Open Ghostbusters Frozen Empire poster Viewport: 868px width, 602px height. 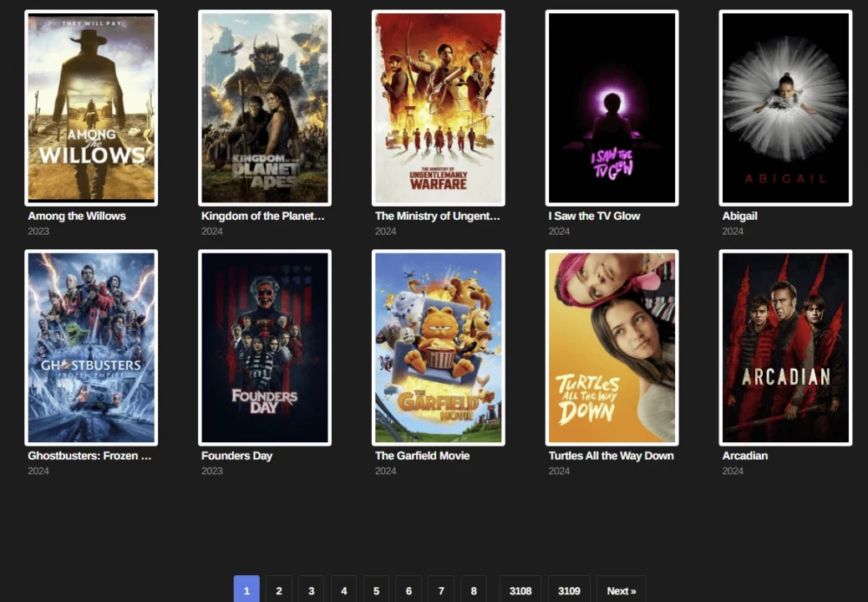click(91, 347)
